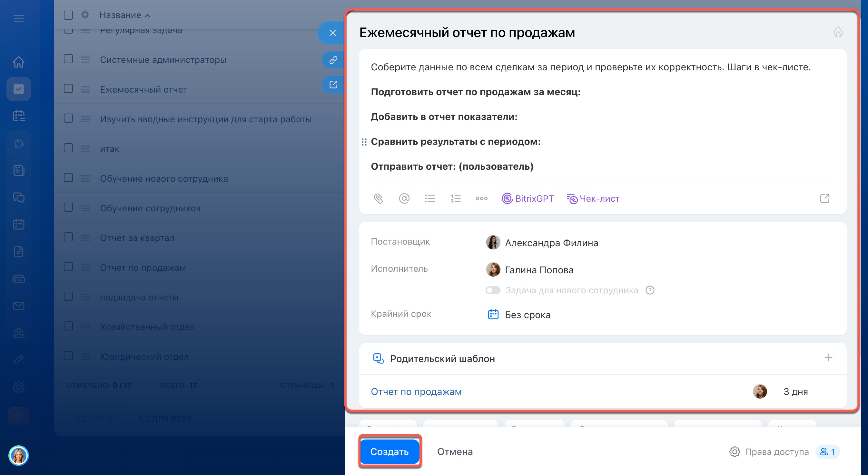The width and height of the screenshot is (868, 475).
Task: Attach a file using the paperclip icon
Action: click(379, 198)
